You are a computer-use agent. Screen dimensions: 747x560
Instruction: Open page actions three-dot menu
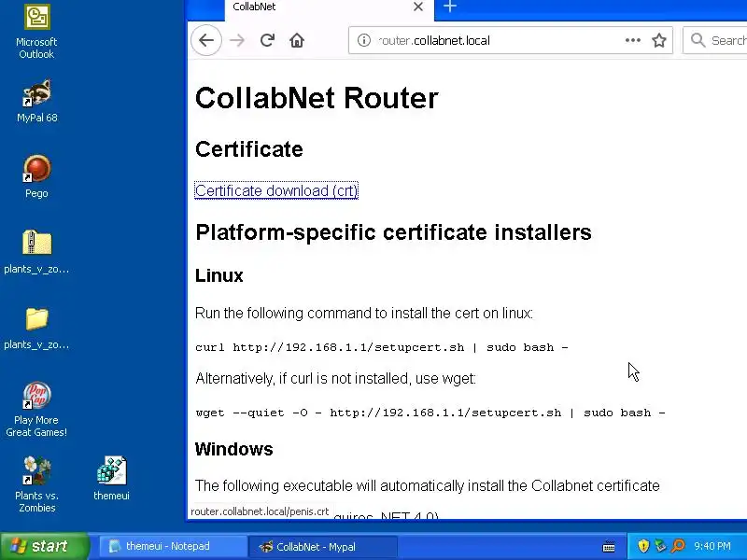tap(633, 40)
